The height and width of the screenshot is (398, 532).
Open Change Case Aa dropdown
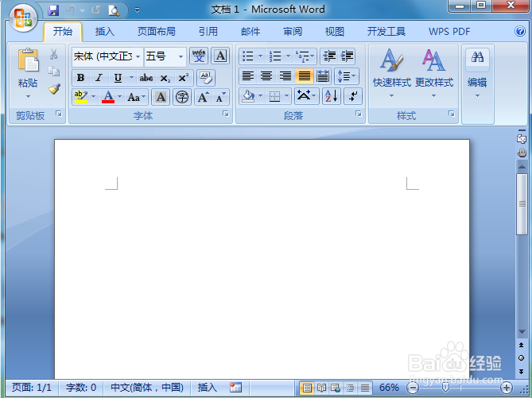pyautogui.click(x=137, y=97)
